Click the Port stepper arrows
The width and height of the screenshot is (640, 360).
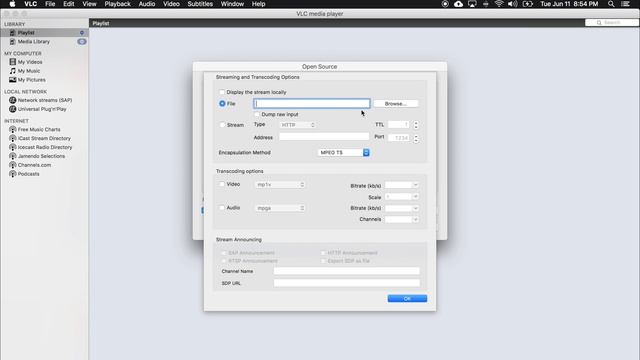(x=416, y=138)
